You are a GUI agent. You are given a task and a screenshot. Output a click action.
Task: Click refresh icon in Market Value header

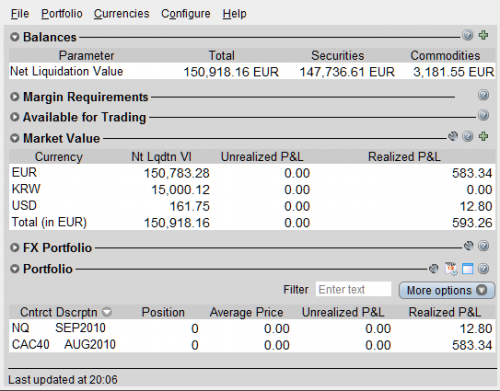[453, 136]
